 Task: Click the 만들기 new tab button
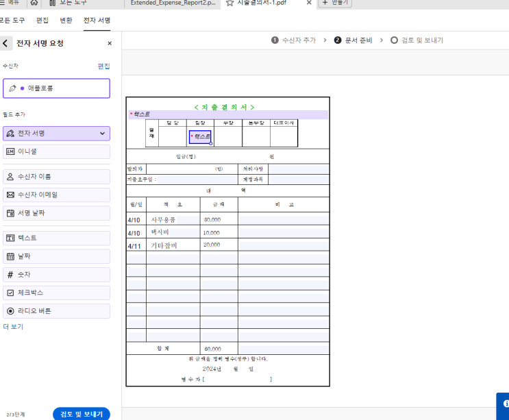[x=335, y=3]
